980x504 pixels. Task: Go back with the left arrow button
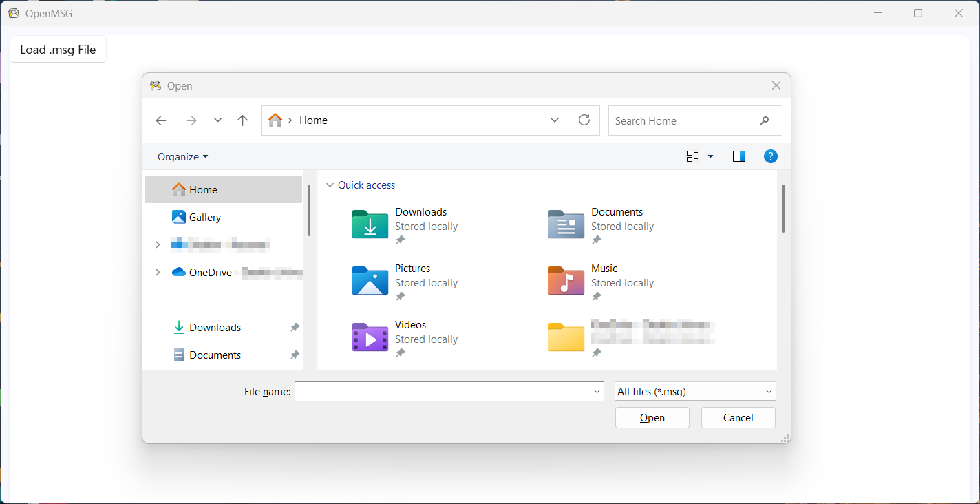coord(161,120)
